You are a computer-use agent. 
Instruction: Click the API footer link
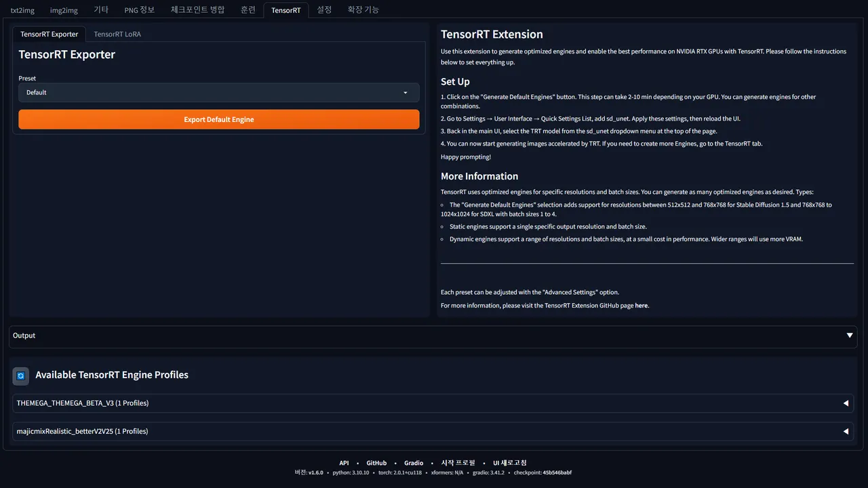click(344, 463)
